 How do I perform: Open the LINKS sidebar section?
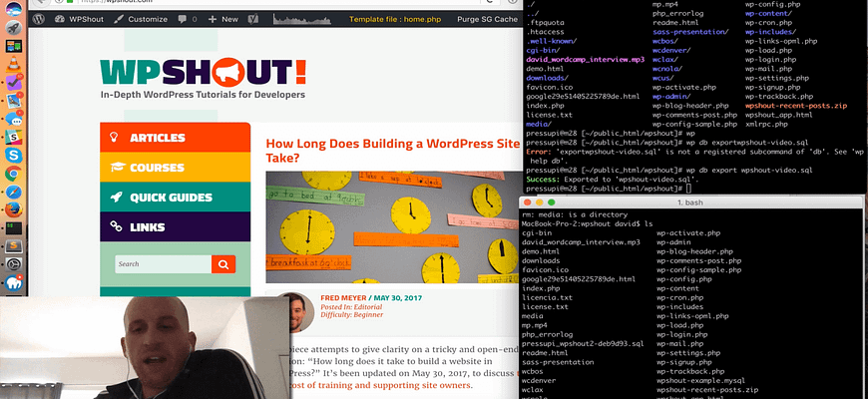click(175, 226)
